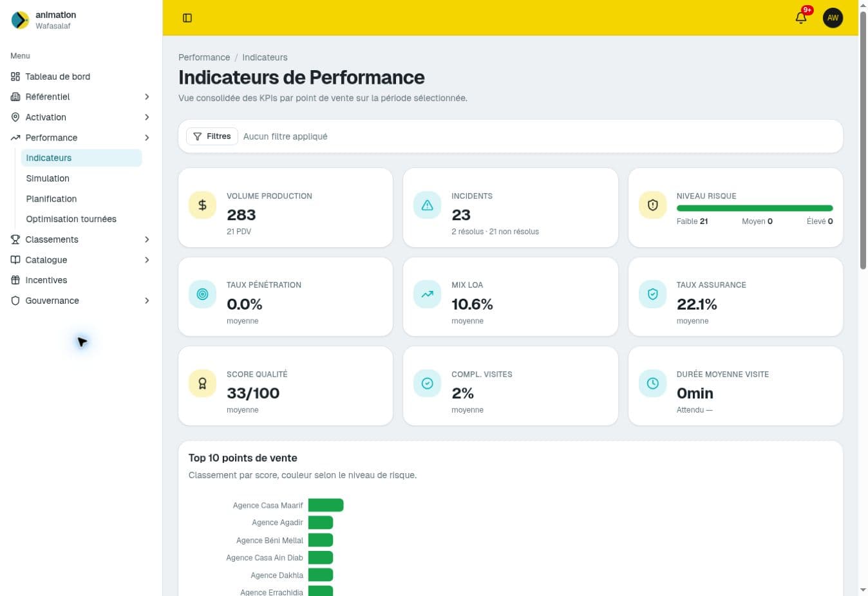
Task: Click the page vertical scrollbar thumb
Action: tap(863, 140)
